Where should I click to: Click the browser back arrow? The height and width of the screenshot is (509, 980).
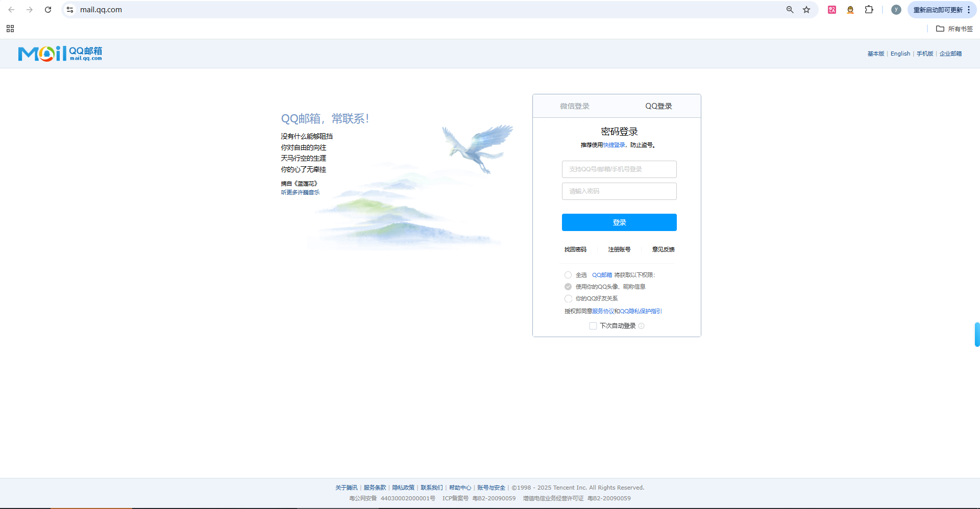click(11, 10)
